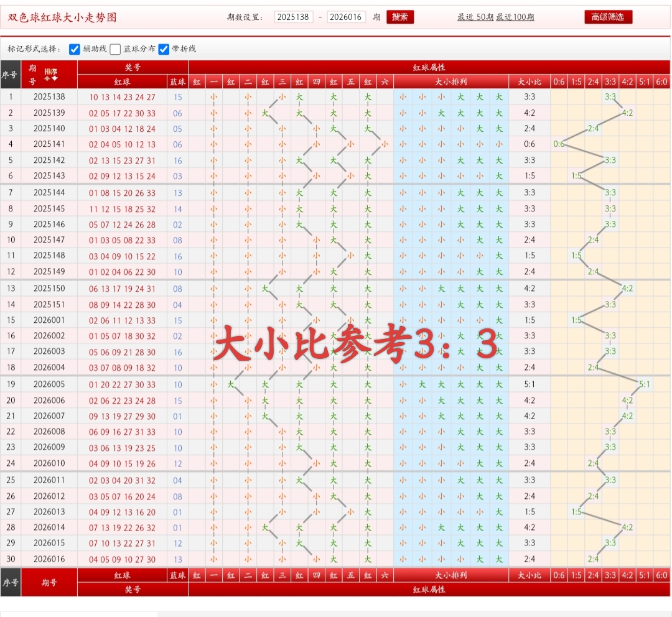Image resolution: width=672 pixels, height=617 pixels.
Task: Disable the 辅助线 checkbox
Action: [x=73, y=49]
